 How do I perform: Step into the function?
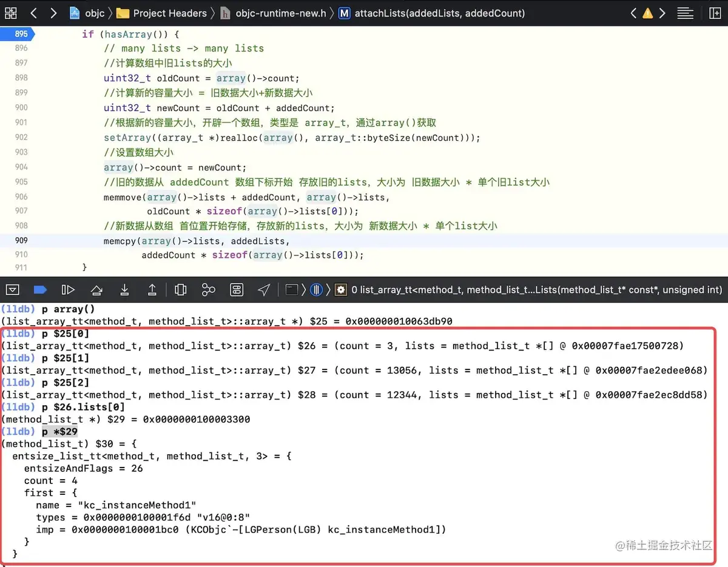coord(124,290)
